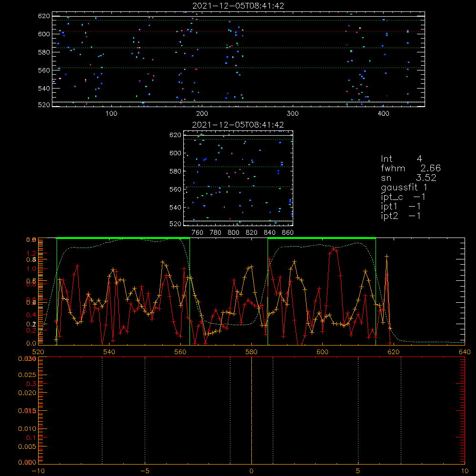Select the 'fwhm 2.66' value text
Screen dimensions: 476x476
[411, 168]
